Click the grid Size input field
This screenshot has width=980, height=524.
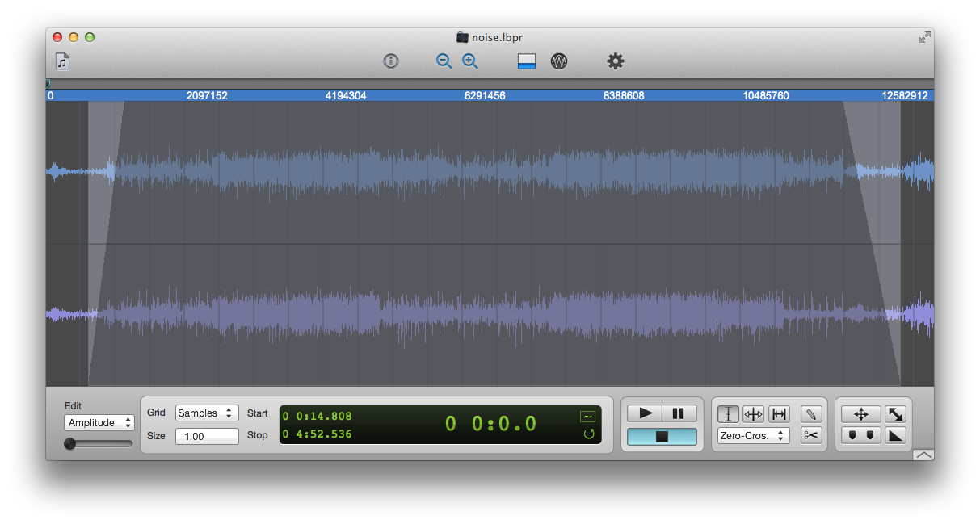207,436
